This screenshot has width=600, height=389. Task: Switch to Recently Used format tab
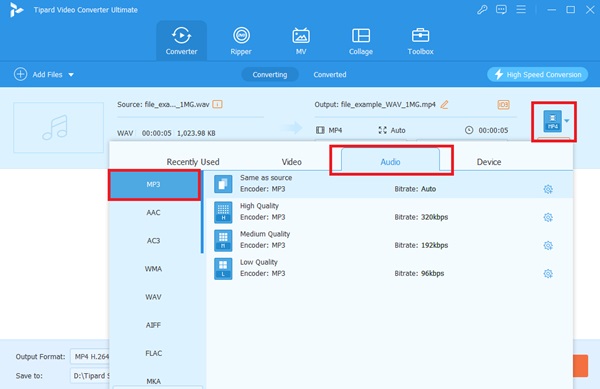193,162
